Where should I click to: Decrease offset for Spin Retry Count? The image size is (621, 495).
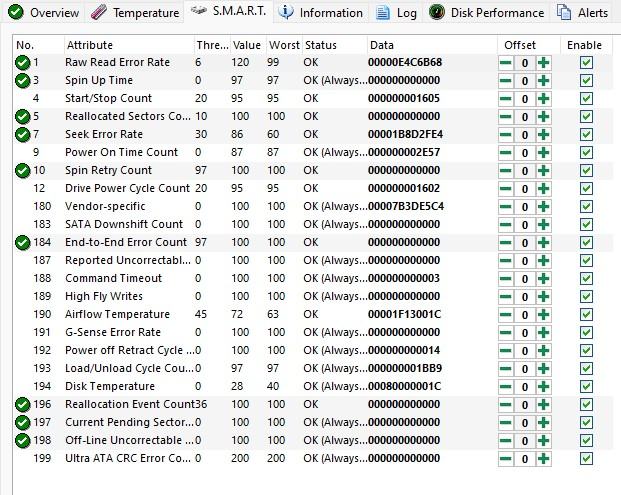505,171
